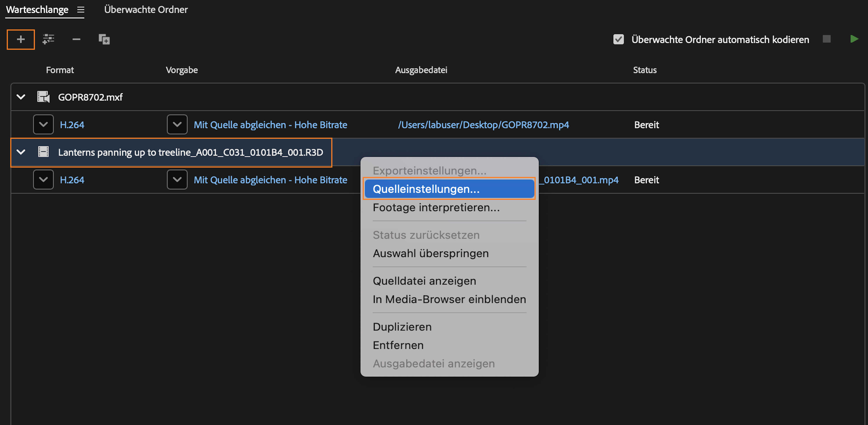The image size is (868, 425).
Task: Open the output path /Users/labuser/Desktop/GOPR8702.mp4
Action: [x=483, y=124]
